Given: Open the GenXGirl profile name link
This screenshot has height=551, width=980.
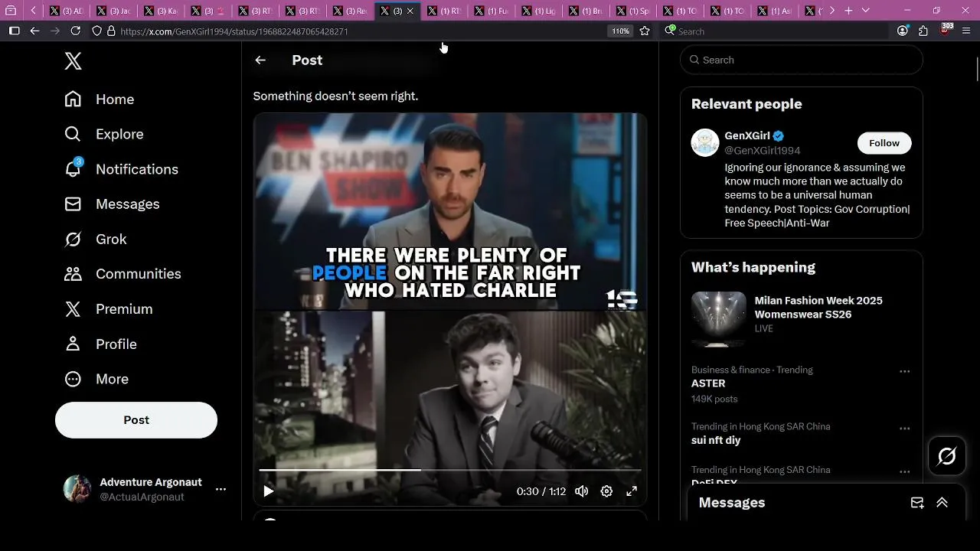Looking at the screenshot, I should point(747,136).
